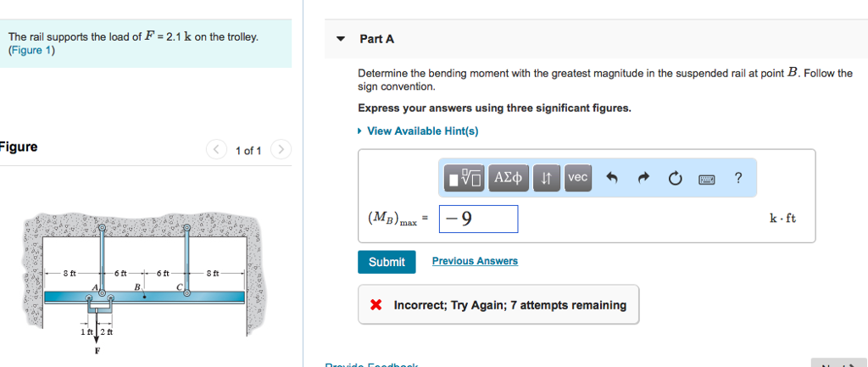Collapse the Part A section
Image resolution: width=868 pixels, height=367 pixels.
click(341, 39)
